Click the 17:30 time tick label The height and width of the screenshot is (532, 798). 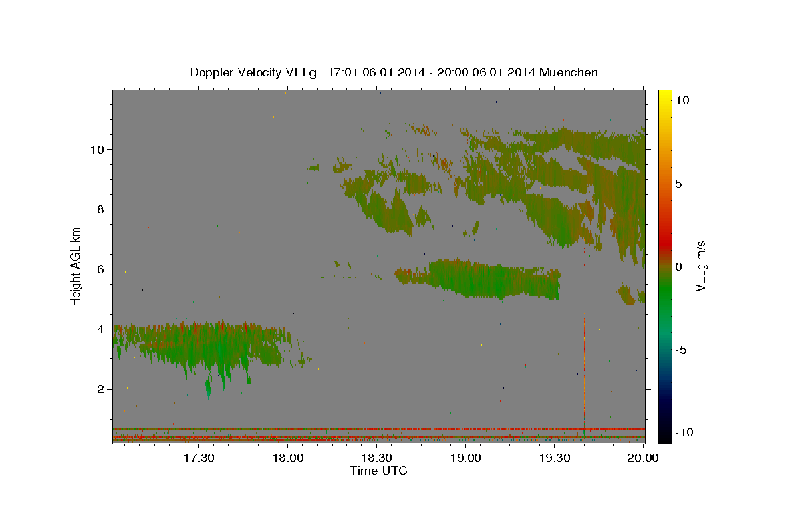click(199, 458)
